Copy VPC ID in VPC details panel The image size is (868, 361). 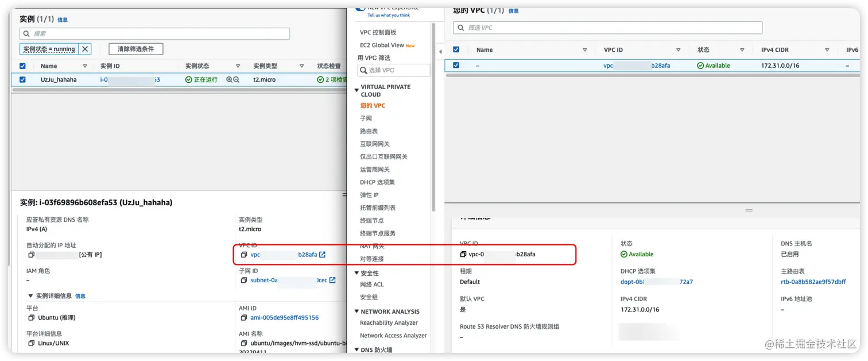click(x=463, y=254)
